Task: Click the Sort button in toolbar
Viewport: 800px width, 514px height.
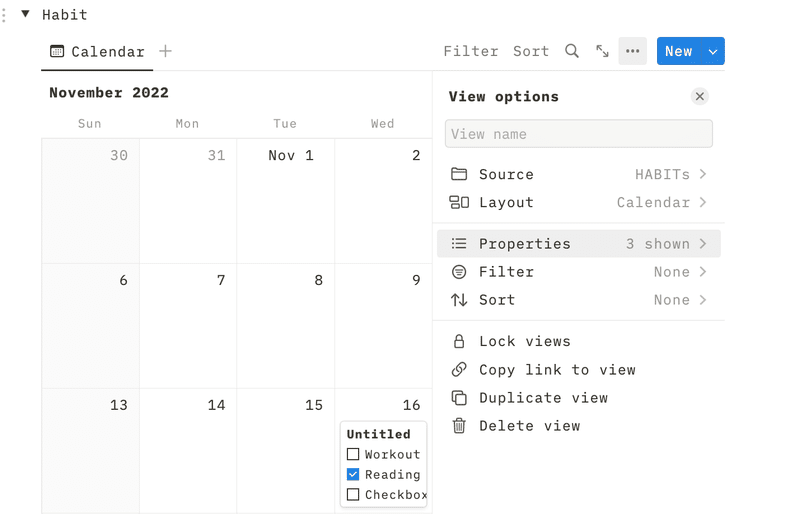Action: (531, 51)
